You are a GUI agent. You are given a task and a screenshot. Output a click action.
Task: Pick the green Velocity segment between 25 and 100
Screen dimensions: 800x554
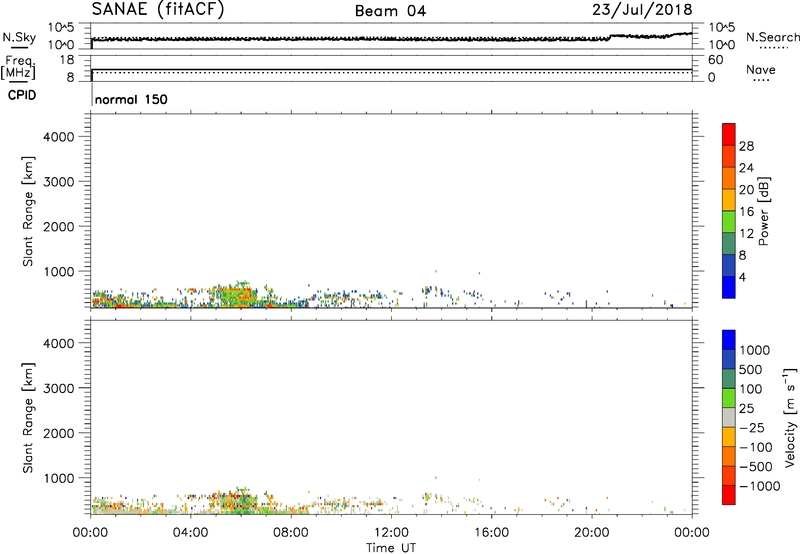point(729,398)
